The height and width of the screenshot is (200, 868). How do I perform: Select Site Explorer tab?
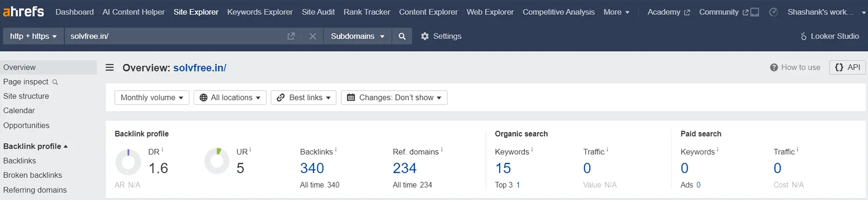196,12
